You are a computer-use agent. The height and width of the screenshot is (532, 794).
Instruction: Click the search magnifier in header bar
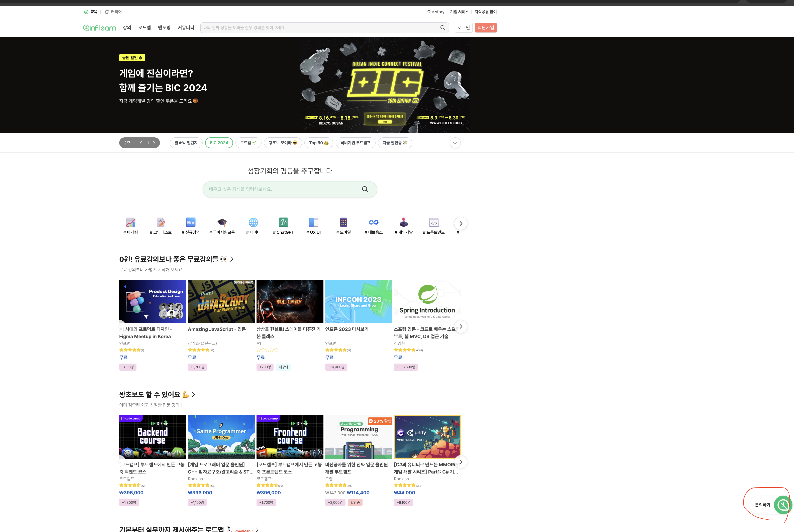pos(443,28)
